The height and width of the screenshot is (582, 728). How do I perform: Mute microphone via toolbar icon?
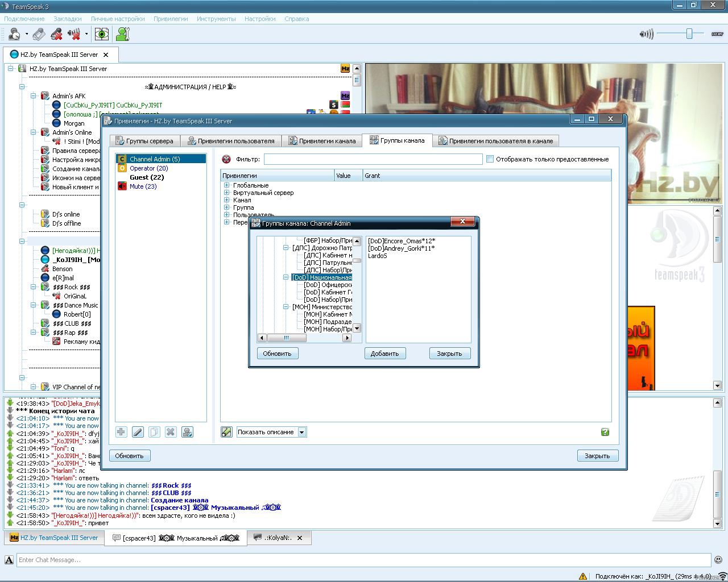click(56, 34)
